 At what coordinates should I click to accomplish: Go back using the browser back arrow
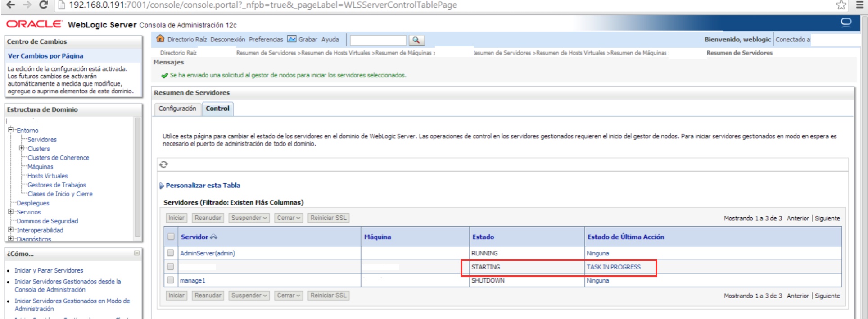(x=11, y=5)
